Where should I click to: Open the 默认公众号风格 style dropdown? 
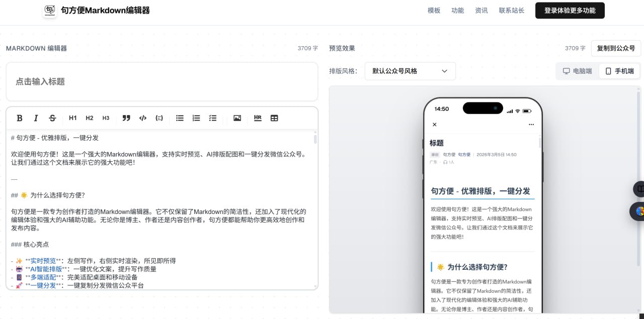pyautogui.click(x=410, y=71)
